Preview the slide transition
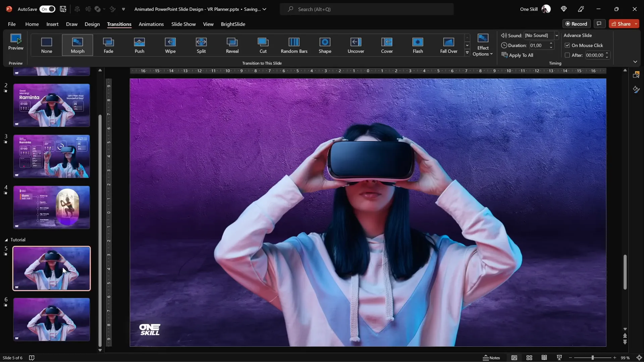The image size is (644, 362). 16,43
